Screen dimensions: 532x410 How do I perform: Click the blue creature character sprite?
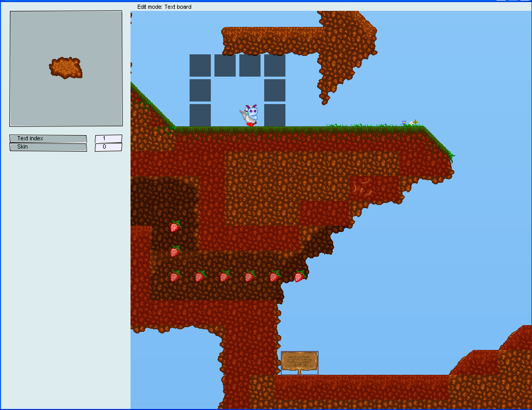point(251,115)
